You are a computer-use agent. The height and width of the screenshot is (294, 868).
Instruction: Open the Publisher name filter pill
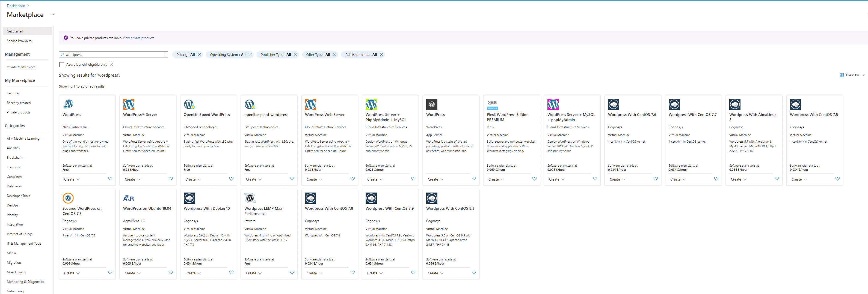click(361, 55)
